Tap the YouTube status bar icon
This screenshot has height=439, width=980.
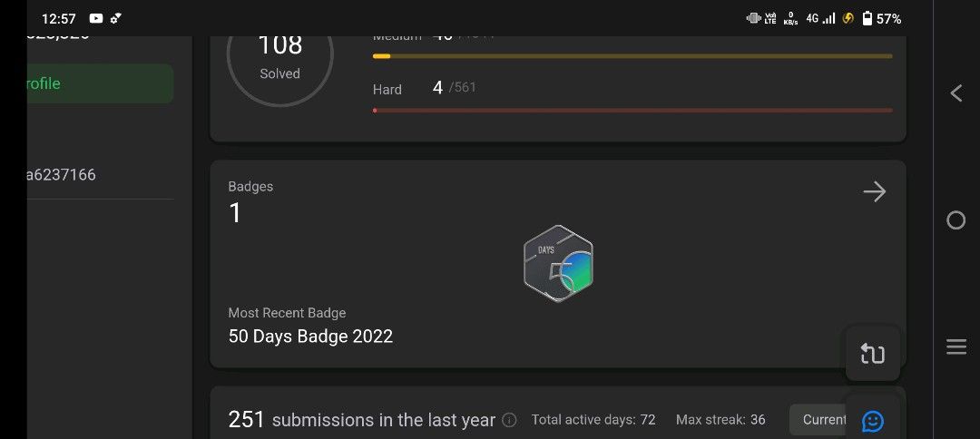pyautogui.click(x=95, y=19)
